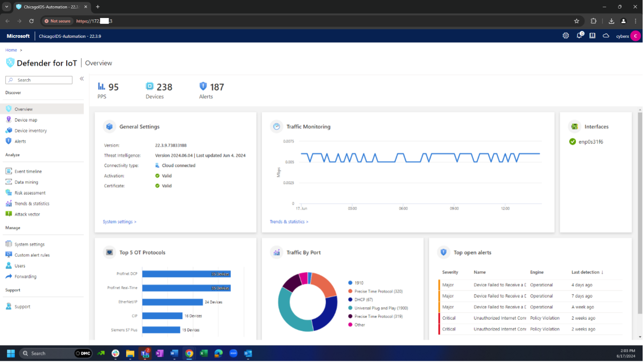Click the page vertical scrollbar
Screen dimensions: 644x363
tap(640, 213)
